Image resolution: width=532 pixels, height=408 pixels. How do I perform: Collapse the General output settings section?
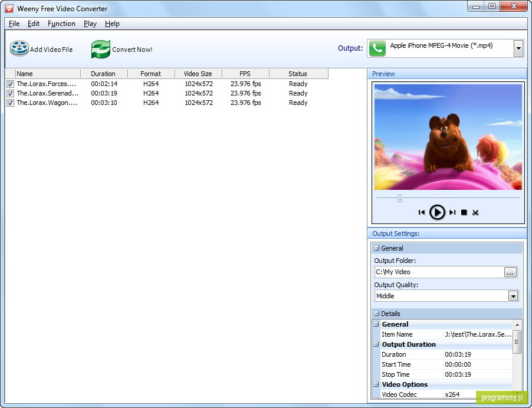(376, 248)
